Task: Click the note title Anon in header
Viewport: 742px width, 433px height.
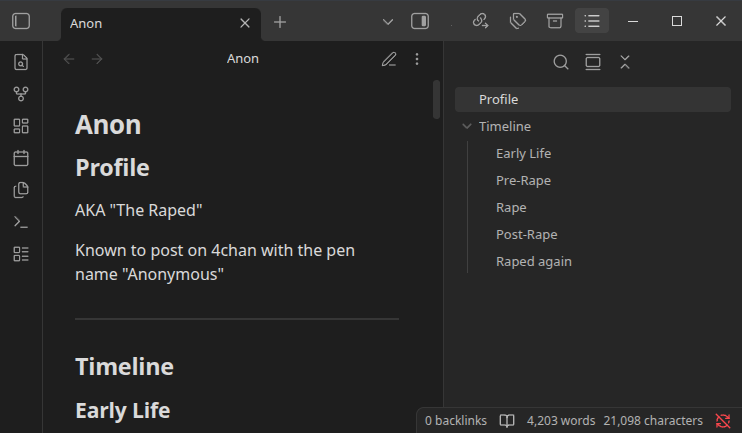Action: [x=243, y=59]
